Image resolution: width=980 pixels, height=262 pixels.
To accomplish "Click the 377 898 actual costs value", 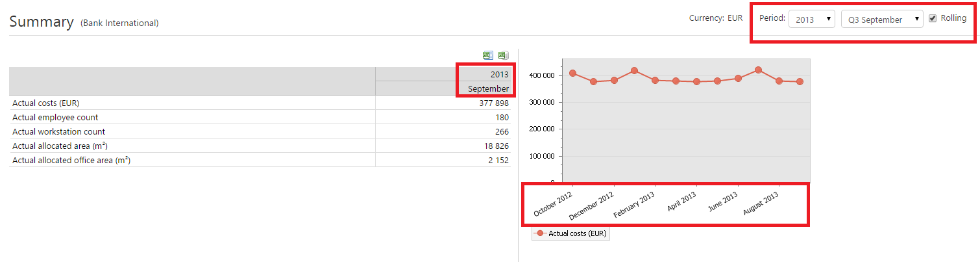I will tap(492, 103).
